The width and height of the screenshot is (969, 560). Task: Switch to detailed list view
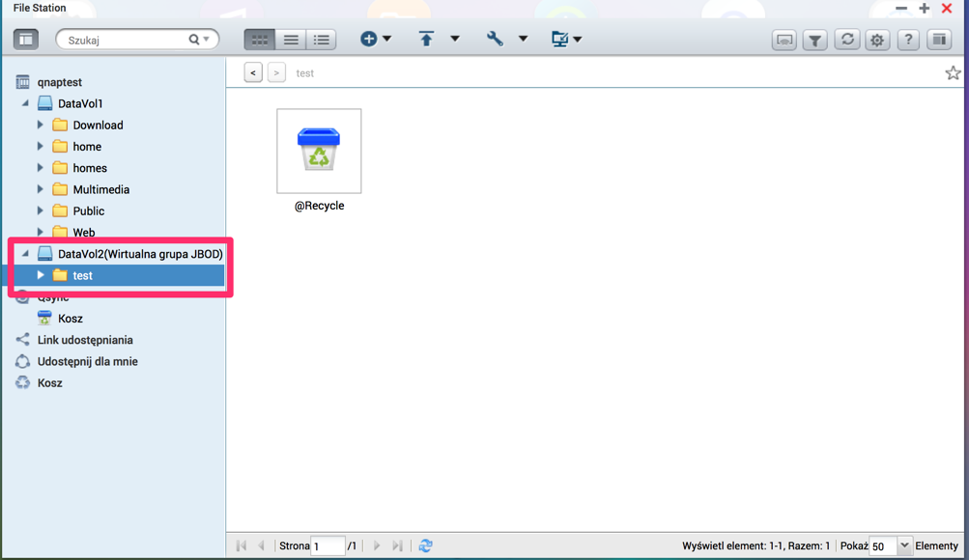click(322, 40)
